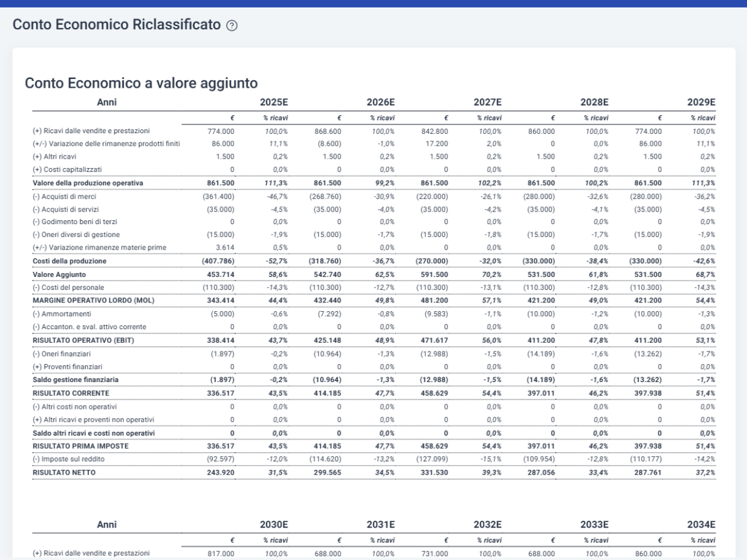The height and width of the screenshot is (560, 747).
Task: Select the 2034E column header
Action: [701, 525]
